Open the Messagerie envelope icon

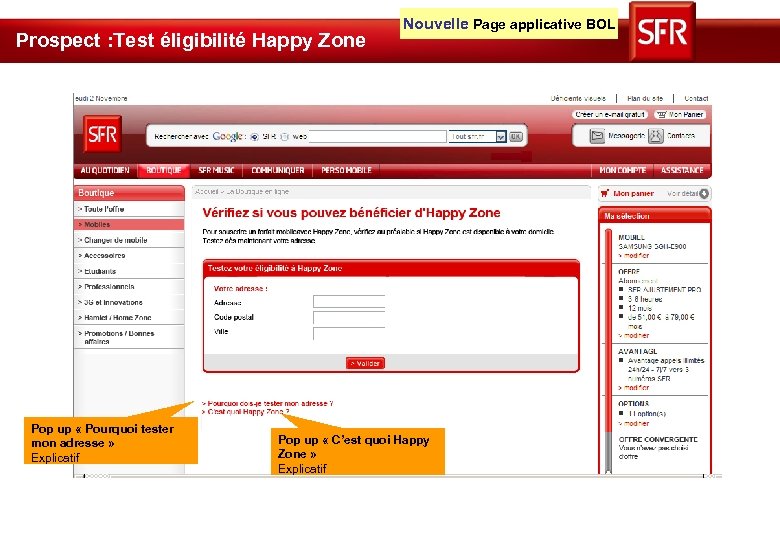coord(596,136)
